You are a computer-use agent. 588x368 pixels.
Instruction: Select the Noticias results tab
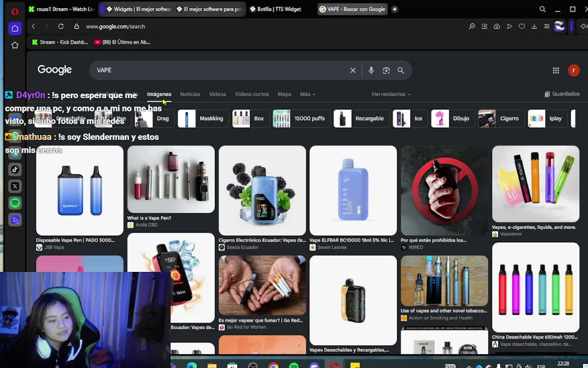pyautogui.click(x=190, y=94)
